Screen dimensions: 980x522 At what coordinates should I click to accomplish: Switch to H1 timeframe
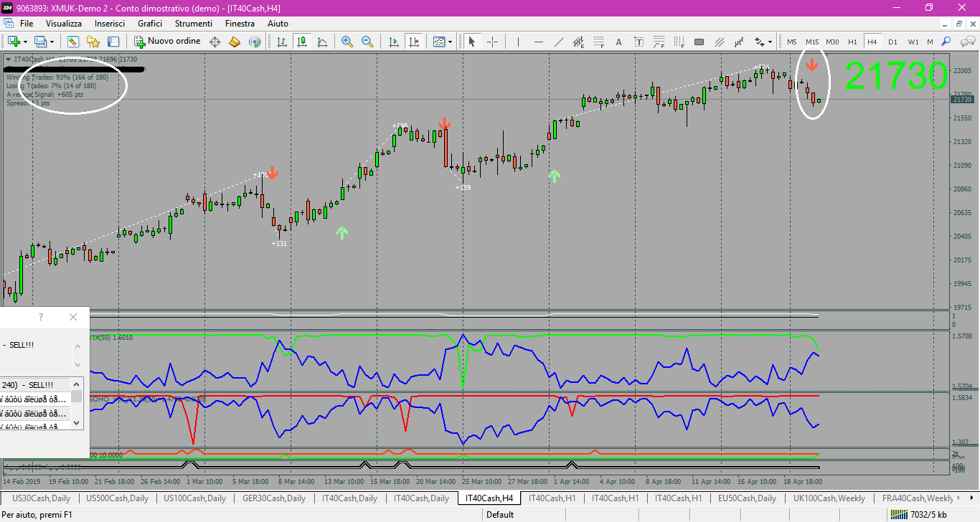coord(852,42)
